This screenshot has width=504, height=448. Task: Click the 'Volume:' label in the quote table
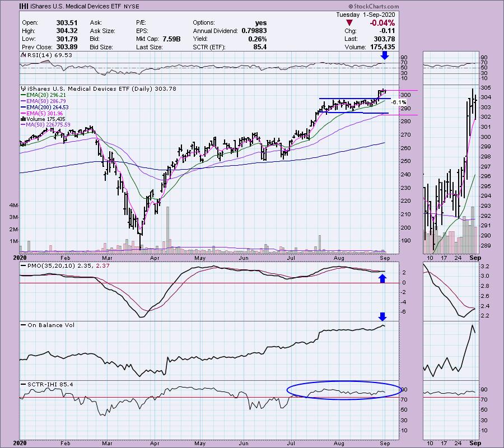coord(355,47)
